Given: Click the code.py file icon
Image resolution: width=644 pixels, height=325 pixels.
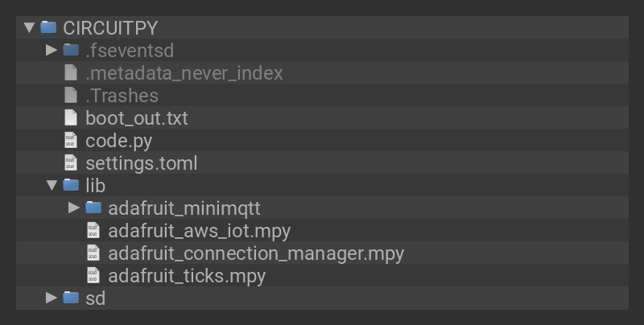Looking at the screenshot, I should coord(71,140).
